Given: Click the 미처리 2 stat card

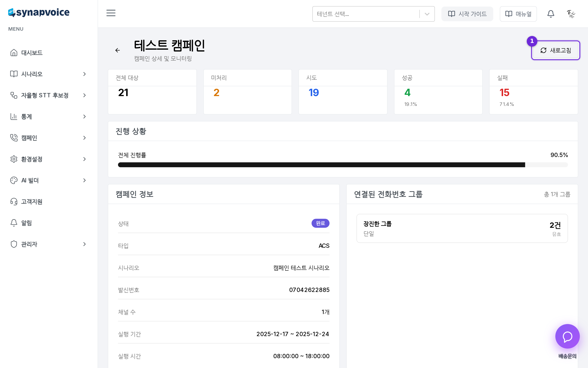Looking at the screenshot, I should tap(247, 92).
